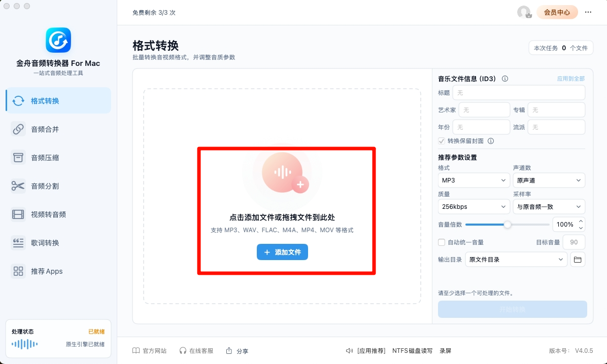Click the 标题 input field
Viewport: 607px width, 364px height.
coord(519,93)
